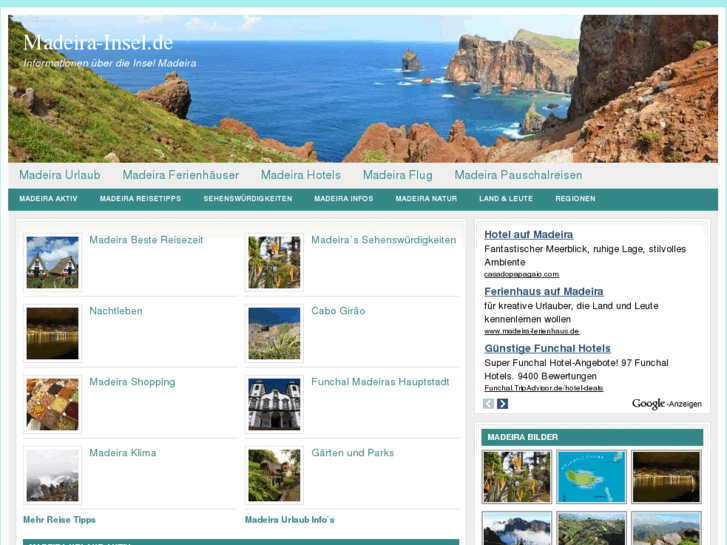This screenshot has width=727, height=545.
Task: Open REGIONEN menu item
Action: [x=575, y=199]
